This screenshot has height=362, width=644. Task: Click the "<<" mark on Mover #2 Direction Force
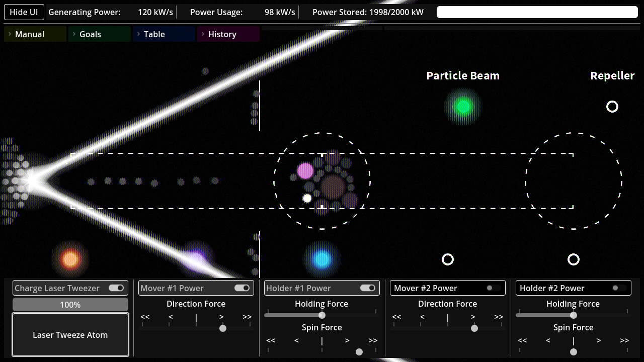396,317
